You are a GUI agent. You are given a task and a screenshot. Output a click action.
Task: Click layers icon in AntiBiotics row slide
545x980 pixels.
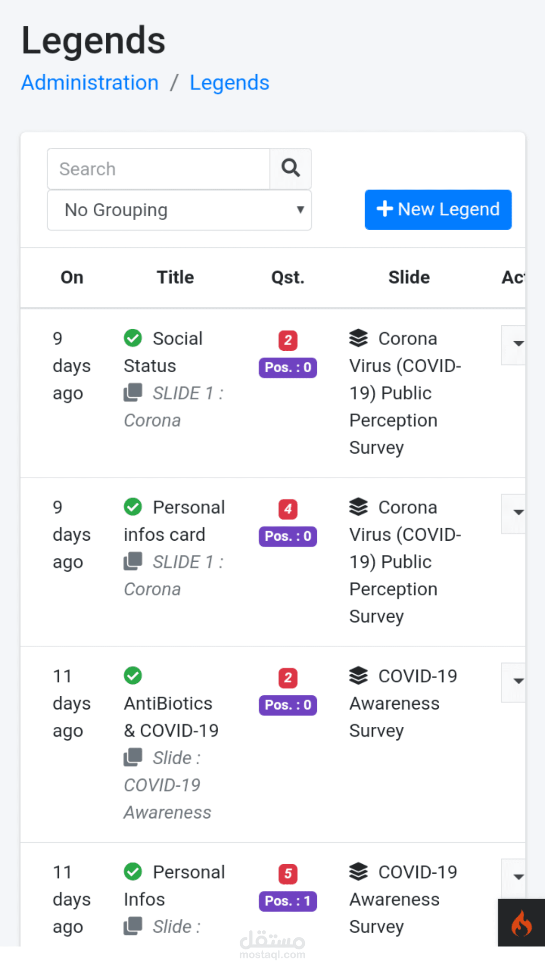[358, 676]
